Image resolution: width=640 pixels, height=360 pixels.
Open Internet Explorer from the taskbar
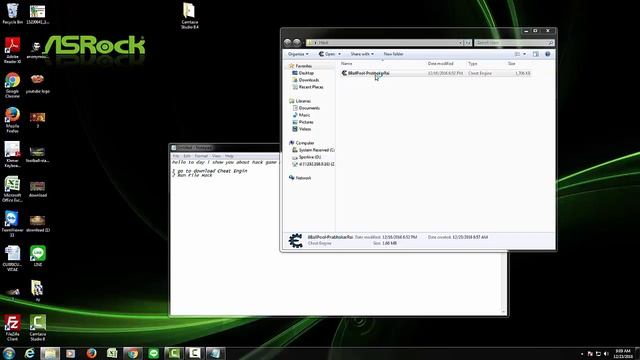pyautogui.click(x=29, y=353)
